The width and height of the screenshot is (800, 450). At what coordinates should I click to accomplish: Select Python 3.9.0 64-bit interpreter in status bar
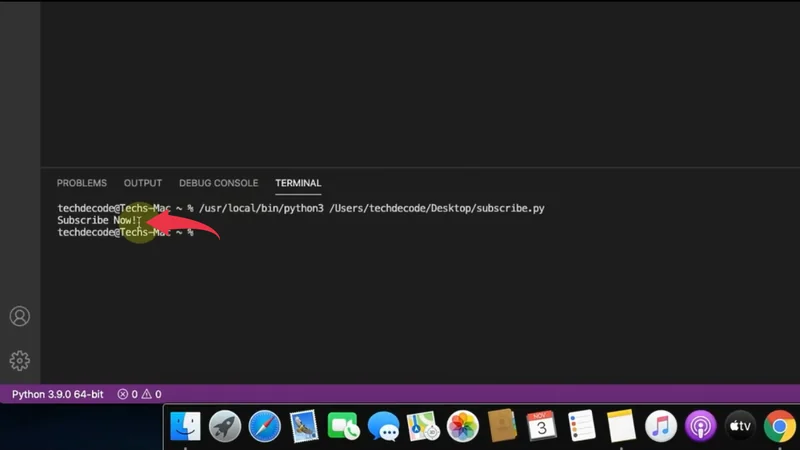pyautogui.click(x=57, y=394)
